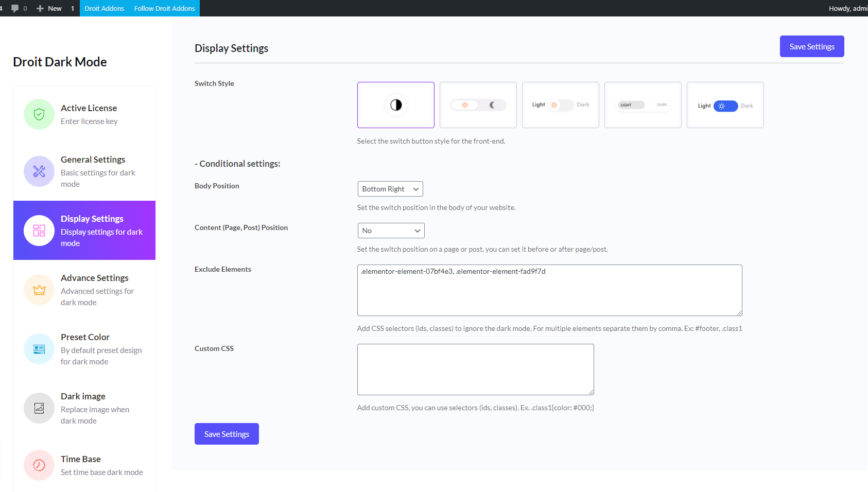Click the Display Settings page heading

[231, 48]
